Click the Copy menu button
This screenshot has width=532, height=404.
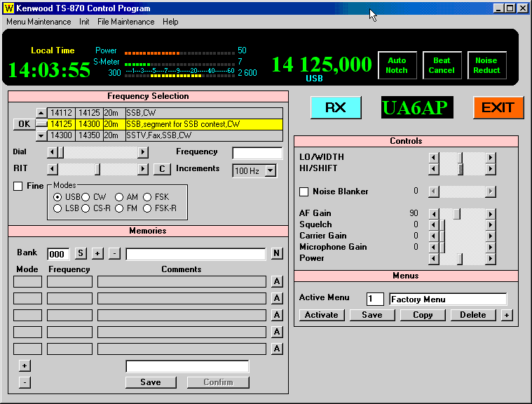tap(423, 315)
